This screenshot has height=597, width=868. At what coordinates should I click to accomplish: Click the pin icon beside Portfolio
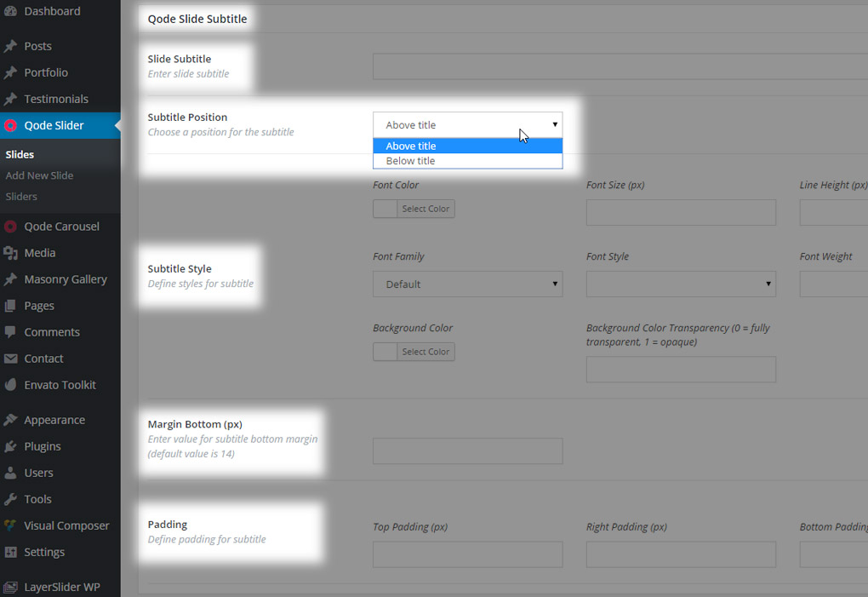pyautogui.click(x=10, y=72)
